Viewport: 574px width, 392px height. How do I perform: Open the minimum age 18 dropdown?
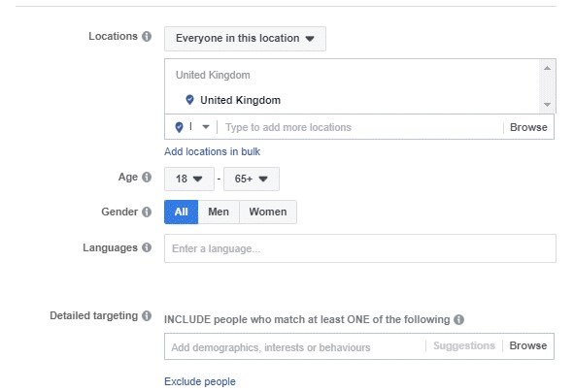(x=188, y=179)
